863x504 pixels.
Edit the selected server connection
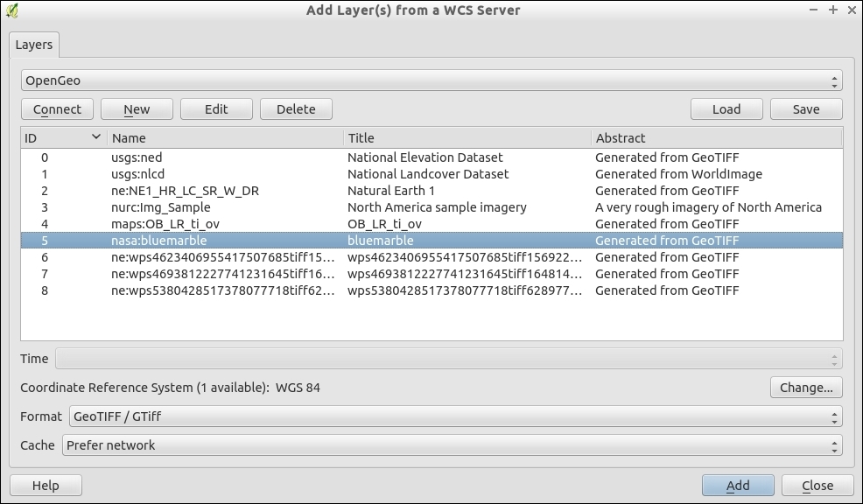point(216,109)
